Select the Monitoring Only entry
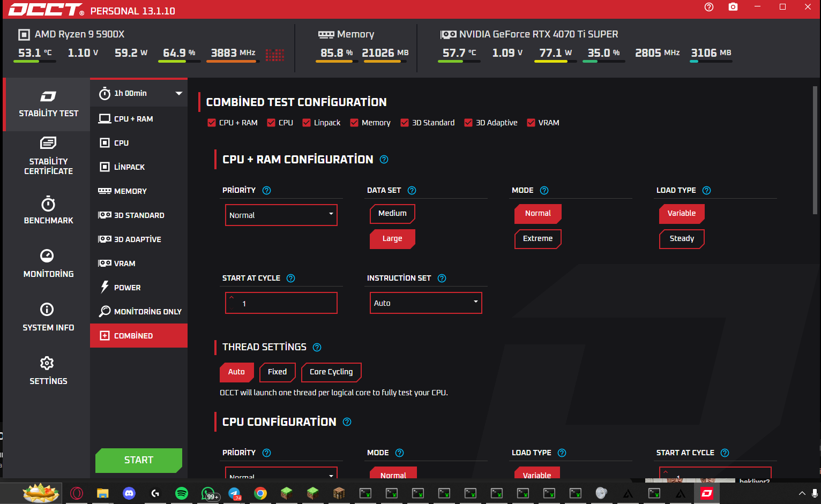The image size is (821, 504). click(x=139, y=312)
